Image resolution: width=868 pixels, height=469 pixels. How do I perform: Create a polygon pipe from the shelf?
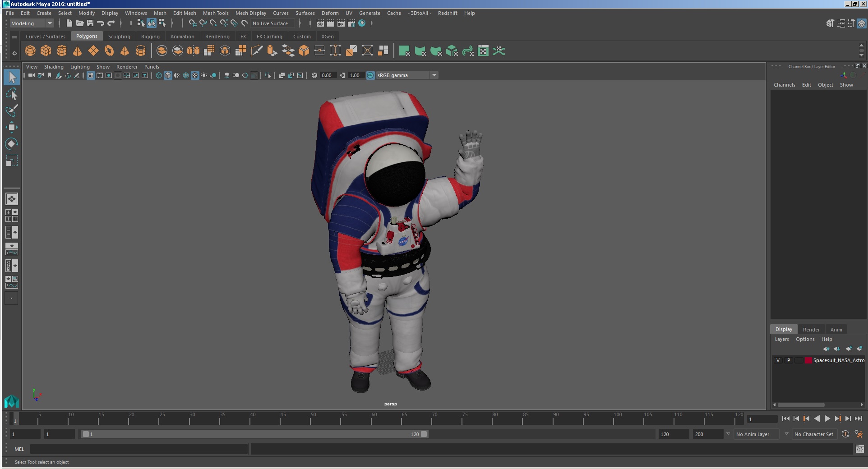pyautogui.click(x=141, y=51)
